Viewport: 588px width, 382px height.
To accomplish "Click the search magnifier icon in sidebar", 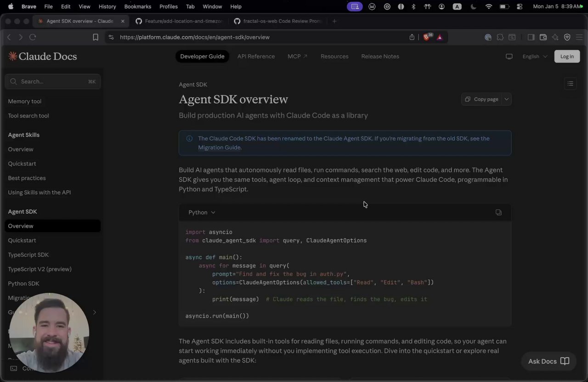I will coord(14,81).
